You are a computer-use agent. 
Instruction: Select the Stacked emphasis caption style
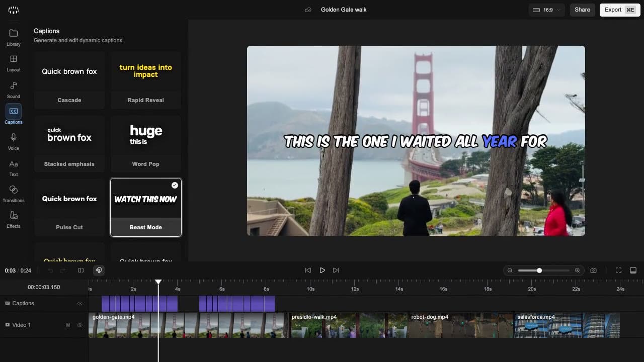pos(69,144)
